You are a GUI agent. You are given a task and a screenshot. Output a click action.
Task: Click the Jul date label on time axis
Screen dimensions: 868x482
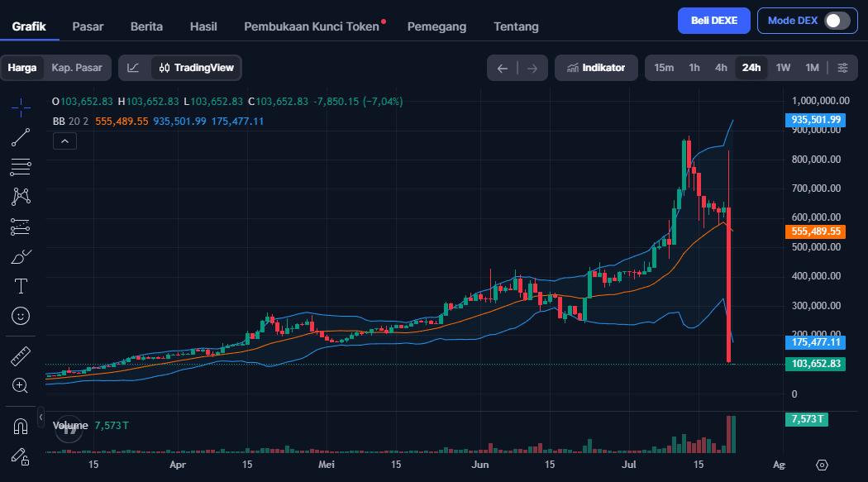pos(628,465)
